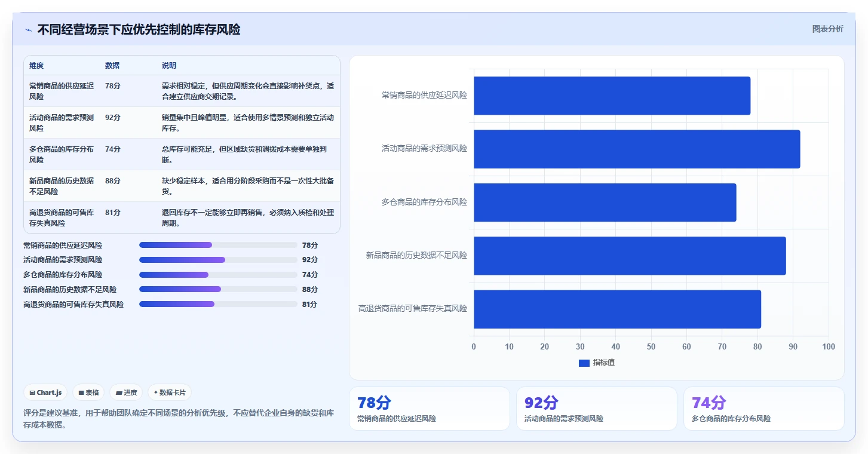Click chart bar for 常销商品的供应延迟风险
The height and width of the screenshot is (454, 868).
point(612,96)
